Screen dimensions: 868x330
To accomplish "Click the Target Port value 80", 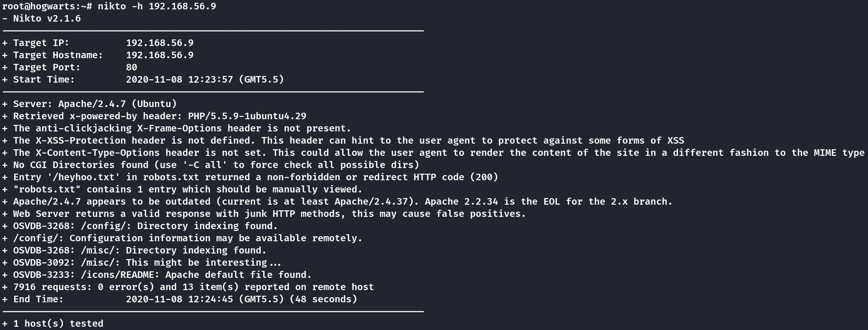I will pos(131,67).
